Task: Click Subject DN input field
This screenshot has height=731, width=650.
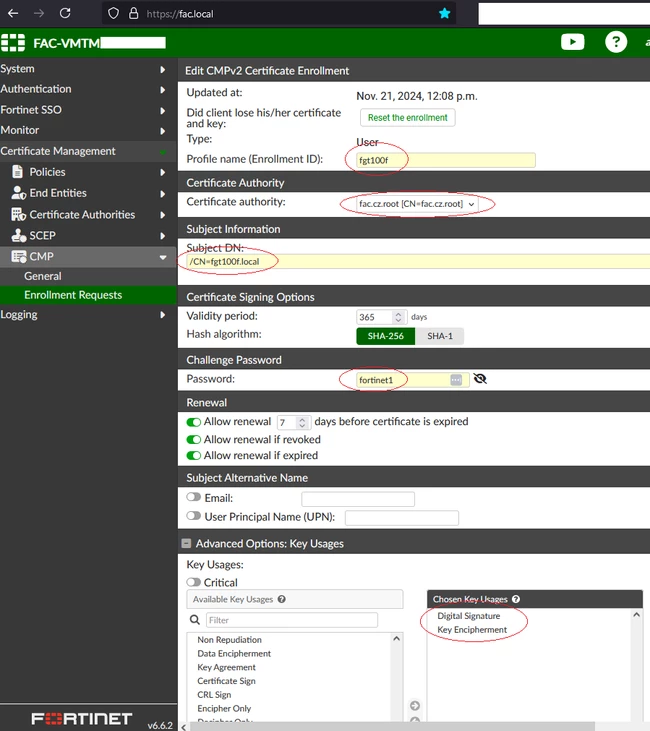Action: click(x=418, y=262)
